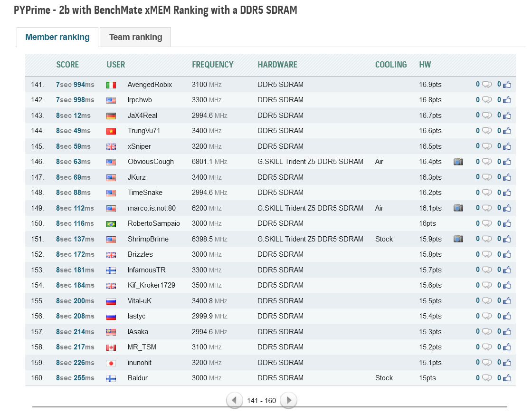Click the camera icon in ShrimpBrime's row
Screen dimensions: 532x415
(458, 239)
